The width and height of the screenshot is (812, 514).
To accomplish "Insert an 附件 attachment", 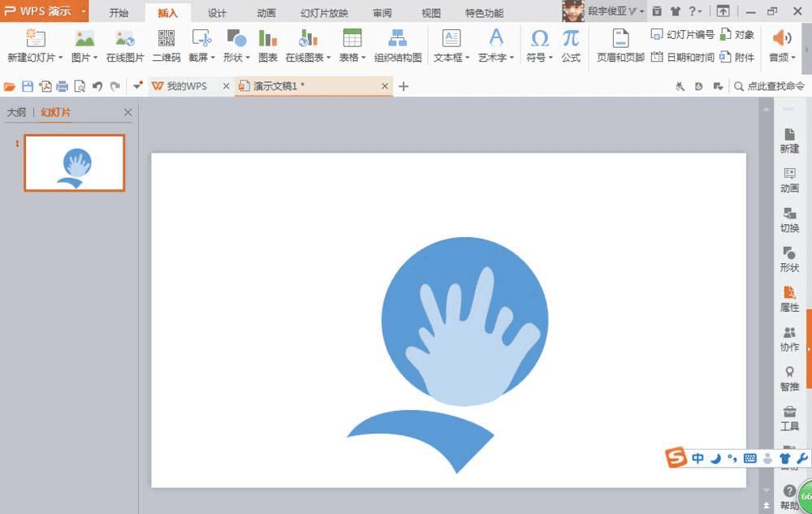I will click(737, 57).
